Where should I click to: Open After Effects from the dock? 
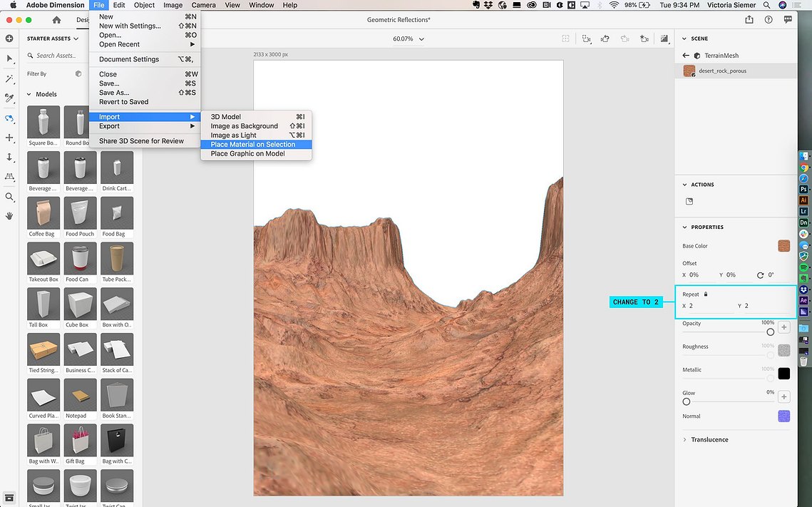pyautogui.click(x=803, y=300)
